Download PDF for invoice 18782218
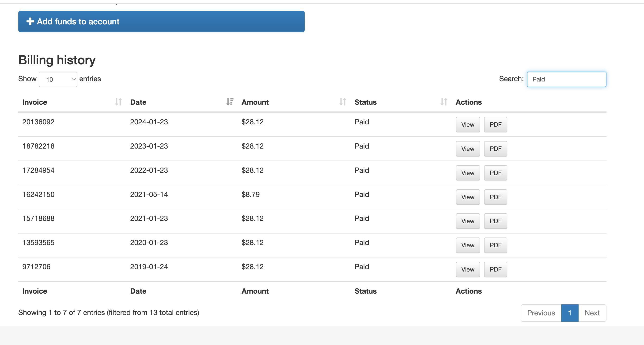 [x=496, y=149]
